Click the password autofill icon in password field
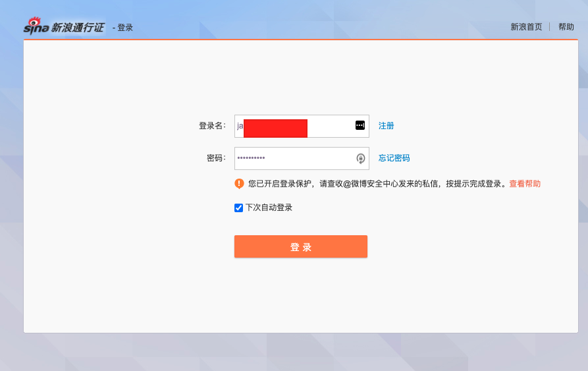 [360, 158]
